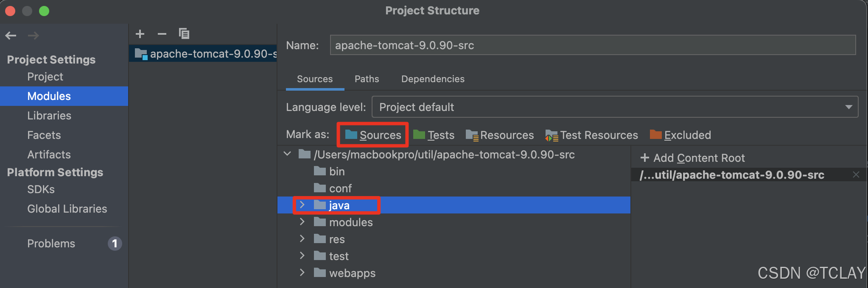Click the plus icon to add module
Image resolution: width=868 pixels, height=288 pixels.
tap(140, 34)
